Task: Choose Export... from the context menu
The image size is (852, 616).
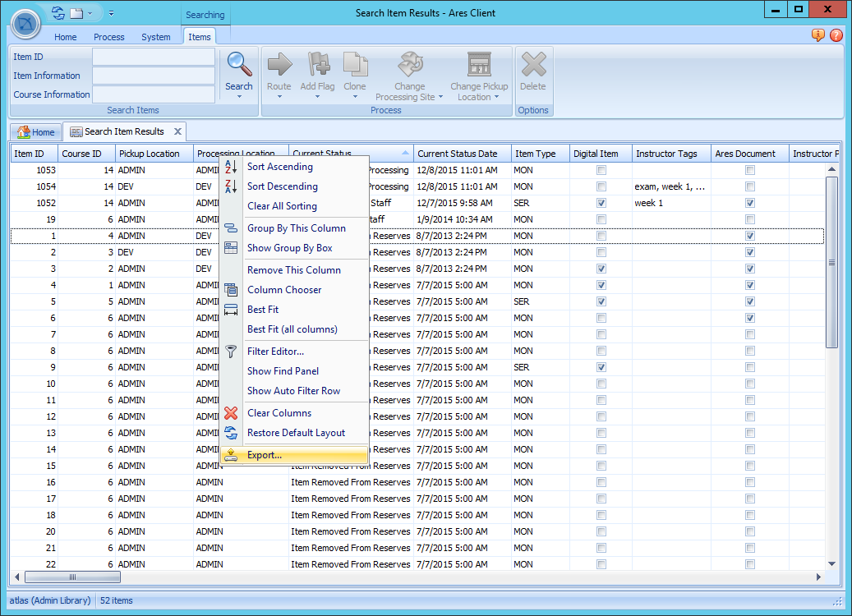Action: tap(264, 454)
